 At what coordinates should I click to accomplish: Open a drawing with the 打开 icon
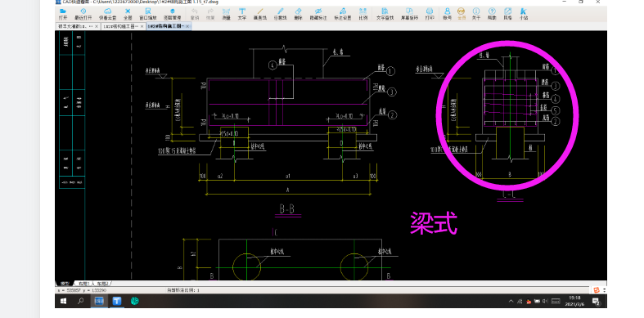63,14
